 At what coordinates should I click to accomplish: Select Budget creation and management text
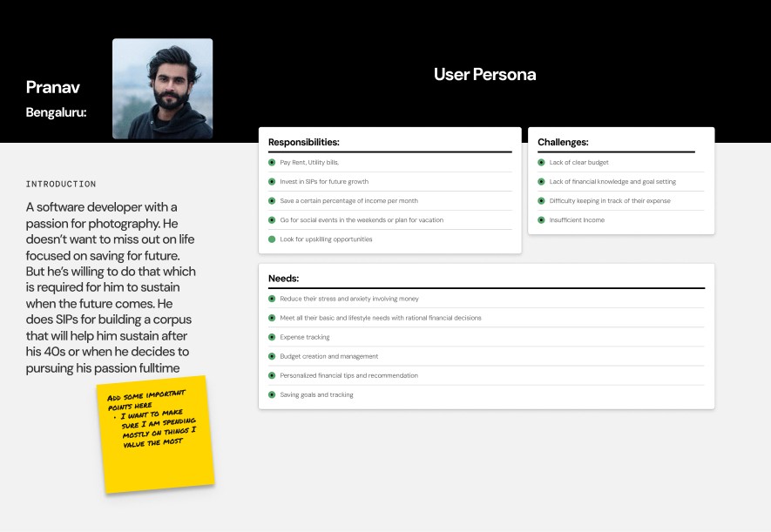(329, 356)
